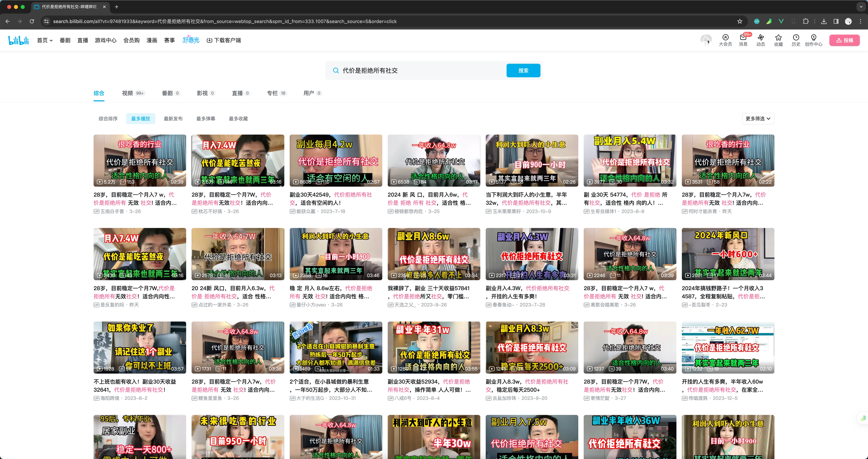The image size is (868, 459).
Task: Switch to the 直播 results tab
Action: pyautogui.click(x=241, y=93)
